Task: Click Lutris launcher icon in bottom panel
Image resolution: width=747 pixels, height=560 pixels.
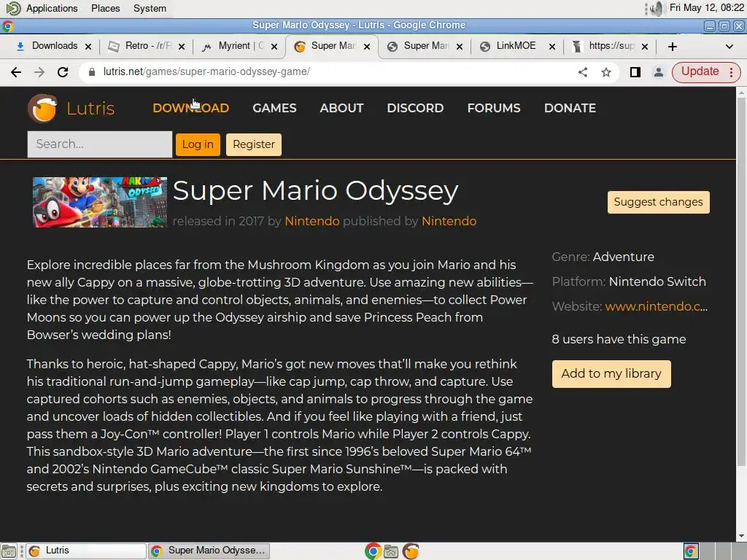Action: tap(411, 551)
